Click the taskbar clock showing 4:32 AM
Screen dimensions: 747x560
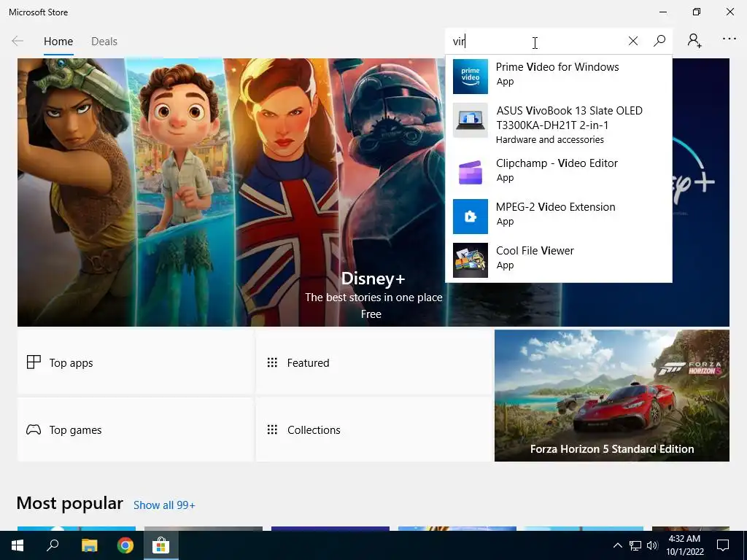pos(684,545)
